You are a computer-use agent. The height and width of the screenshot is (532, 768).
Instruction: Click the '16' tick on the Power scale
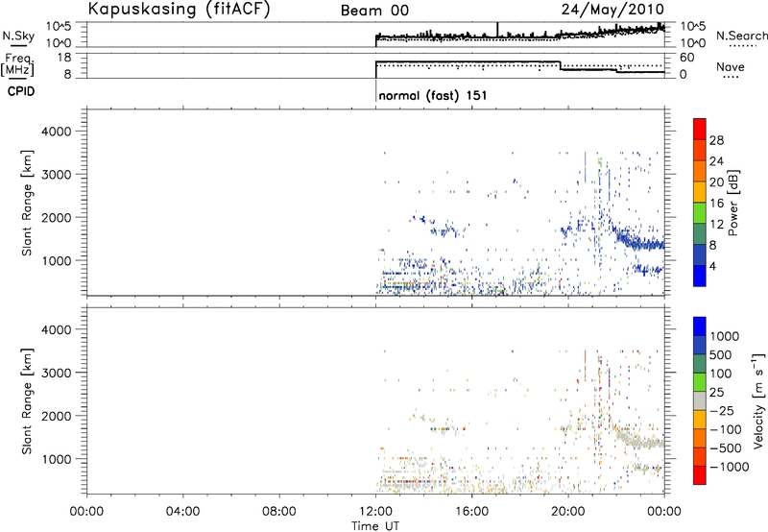point(716,204)
